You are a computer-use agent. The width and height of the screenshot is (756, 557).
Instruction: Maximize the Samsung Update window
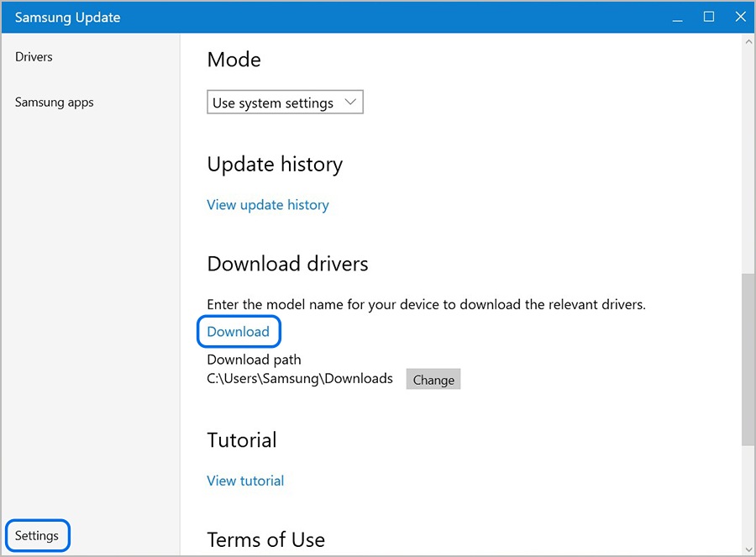[709, 17]
